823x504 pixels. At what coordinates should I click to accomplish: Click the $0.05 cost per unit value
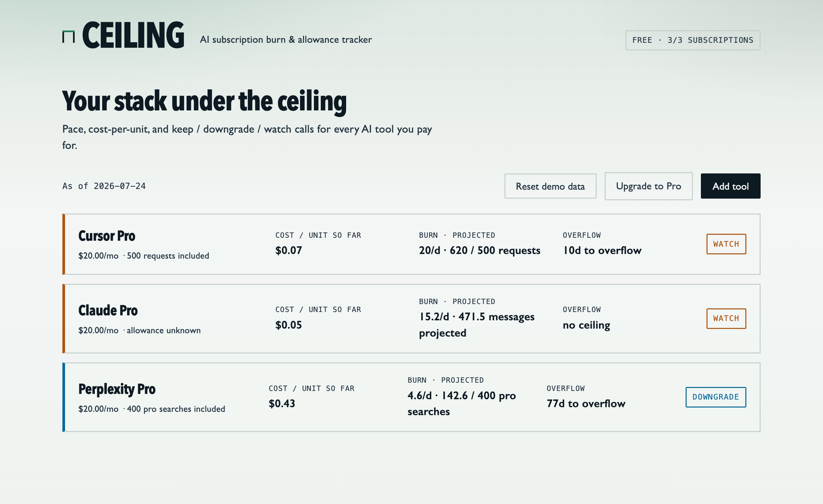289,325
